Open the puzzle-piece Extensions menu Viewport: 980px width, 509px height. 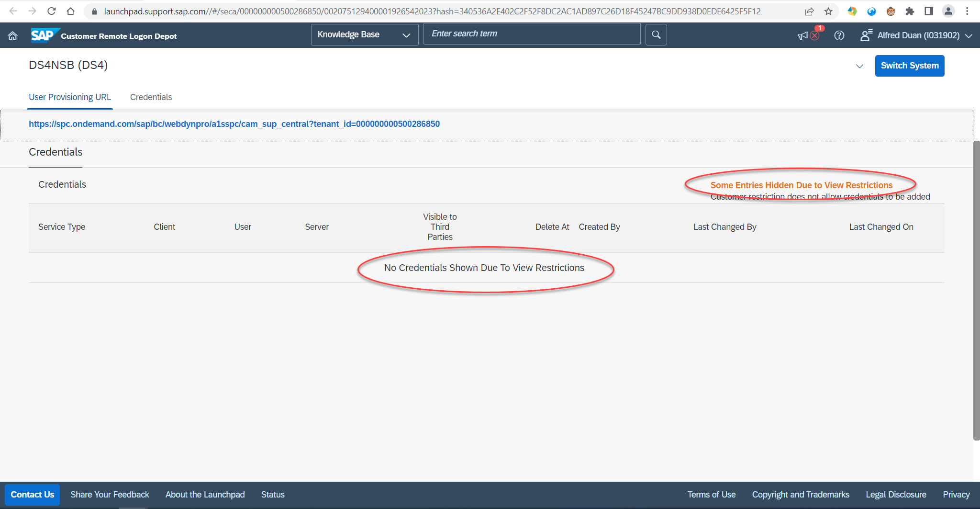point(910,11)
